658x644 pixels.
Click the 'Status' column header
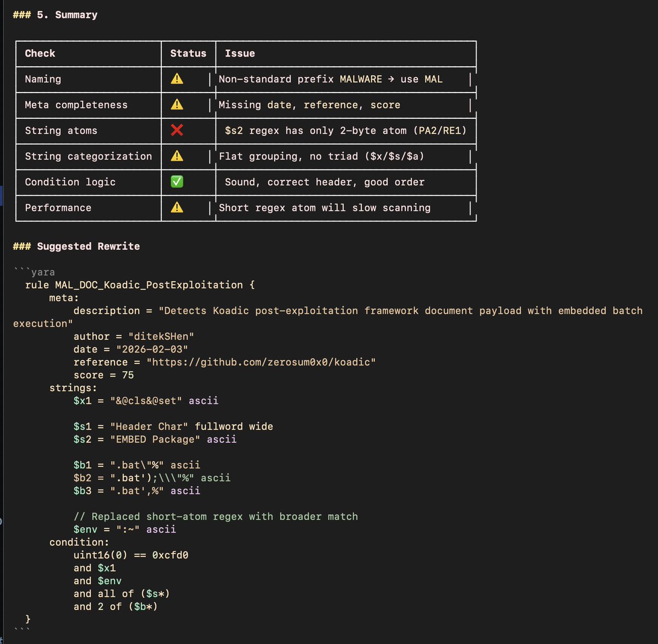coord(188,53)
